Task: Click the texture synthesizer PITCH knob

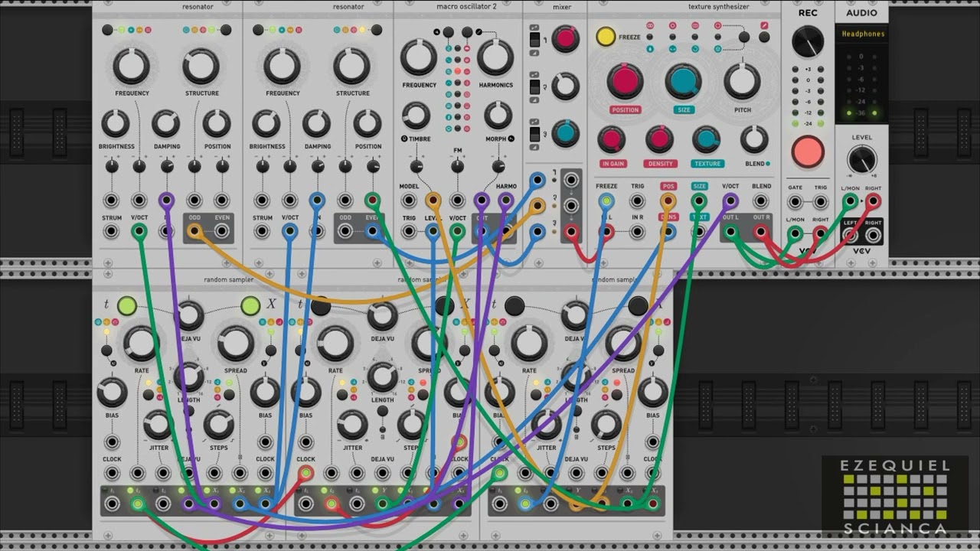Action: tap(742, 81)
